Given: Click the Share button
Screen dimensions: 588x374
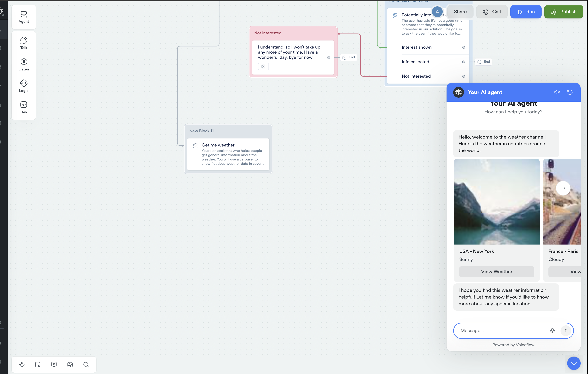Looking at the screenshot, I should (x=460, y=12).
